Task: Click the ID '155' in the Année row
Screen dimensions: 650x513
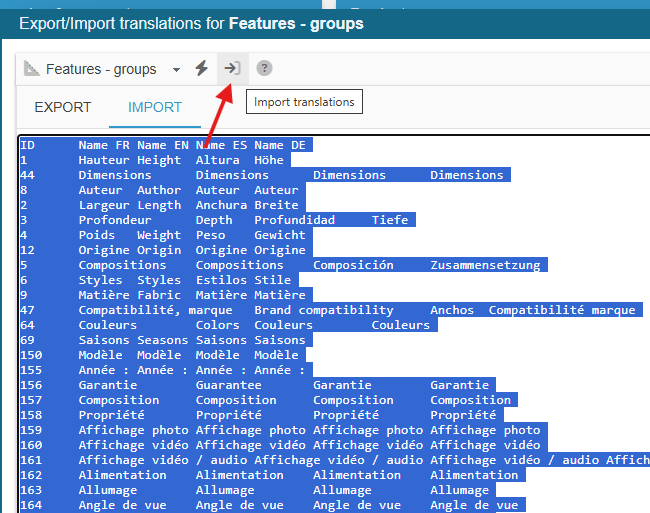Action: [x=31, y=370]
